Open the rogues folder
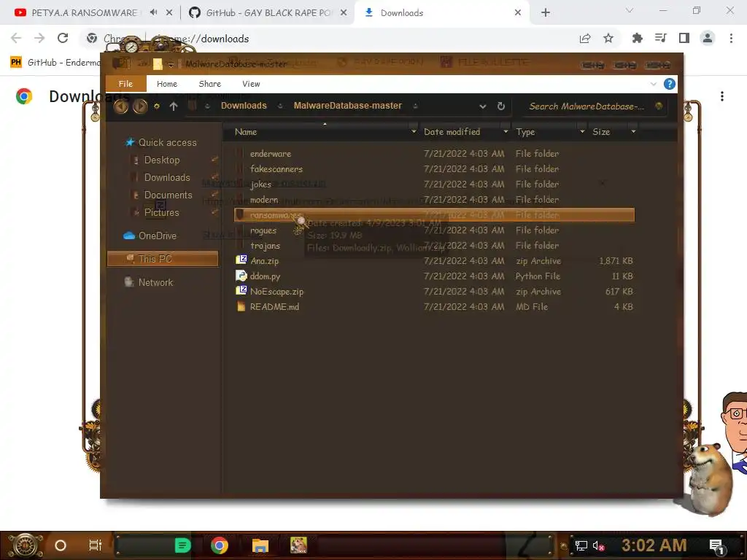This screenshot has height=560, width=747. 263,230
